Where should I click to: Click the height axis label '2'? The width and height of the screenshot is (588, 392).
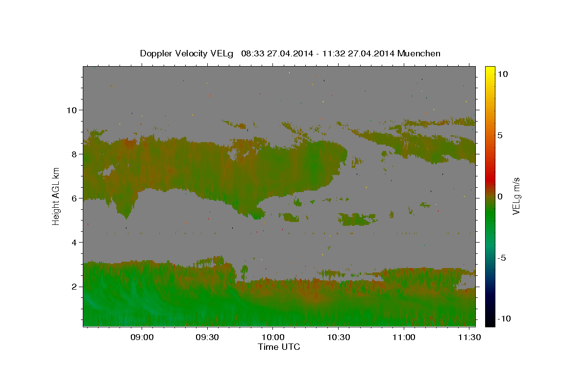(x=74, y=286)
